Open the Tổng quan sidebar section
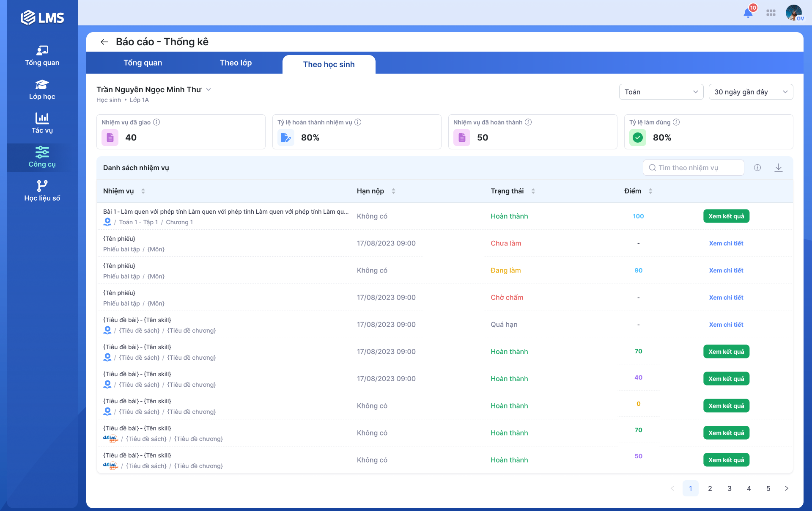Image resolution: width=812 pixels, height=515 pixels. pyautogui.click(x=42, y=56)
